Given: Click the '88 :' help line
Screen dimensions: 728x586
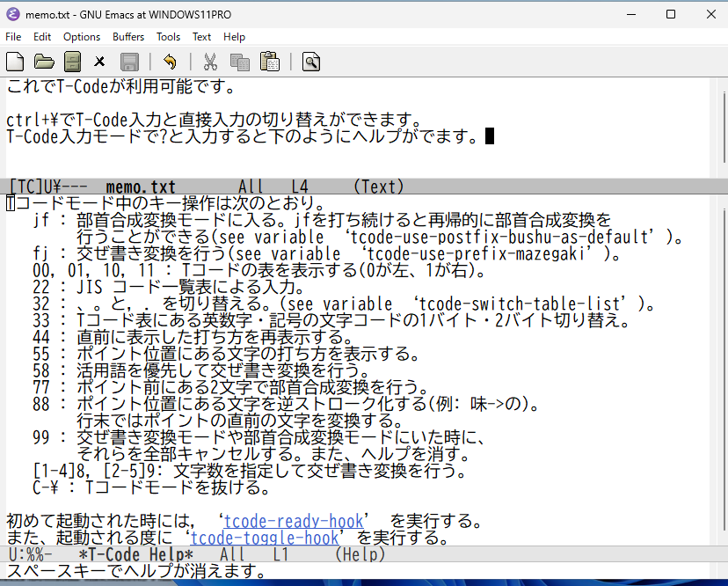Looking at the screenshot, I should (286, 404).
